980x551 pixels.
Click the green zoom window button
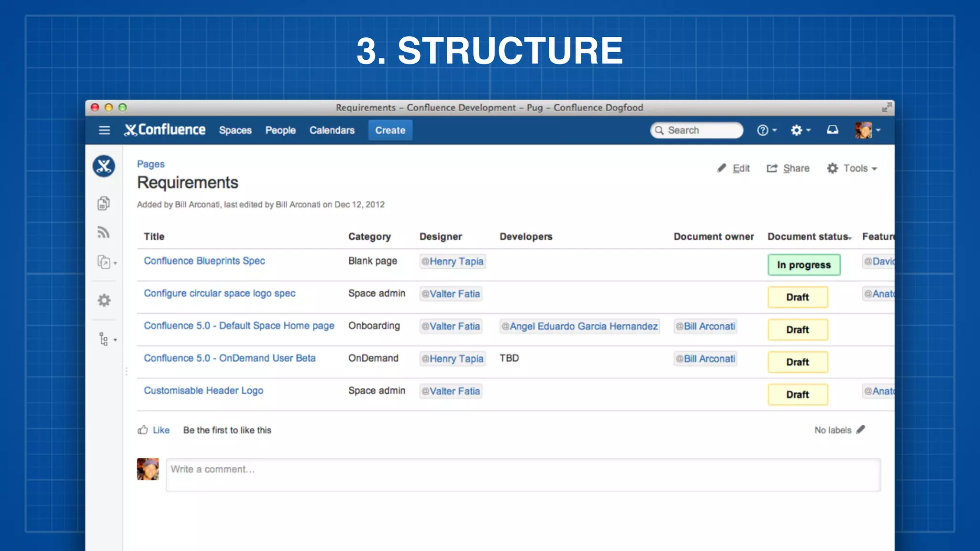[x=122, y=108]
